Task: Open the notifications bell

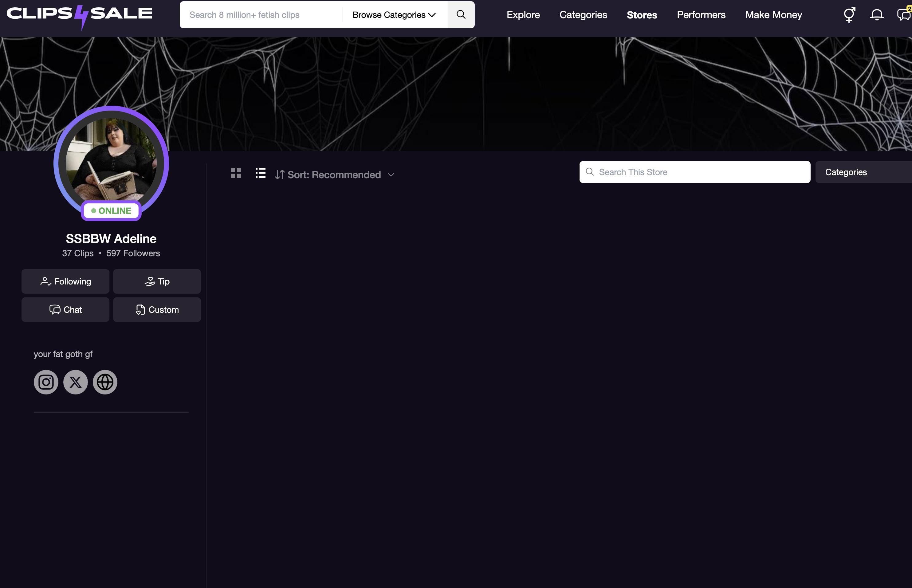Action: 876,15
